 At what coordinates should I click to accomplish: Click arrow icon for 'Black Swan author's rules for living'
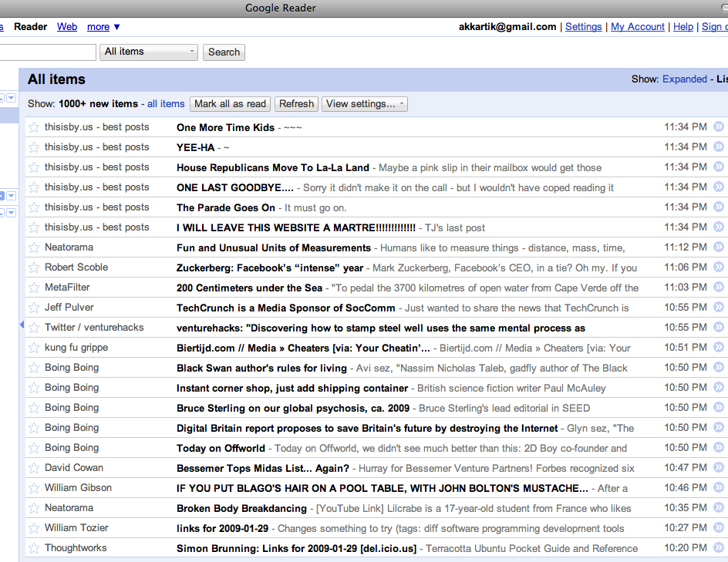718,367
